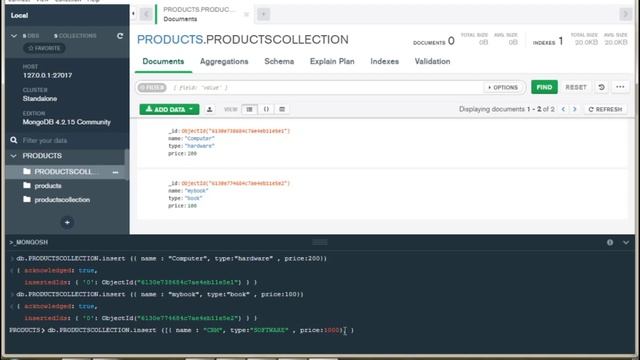Open the 'products' collection

tap(48, 186)
